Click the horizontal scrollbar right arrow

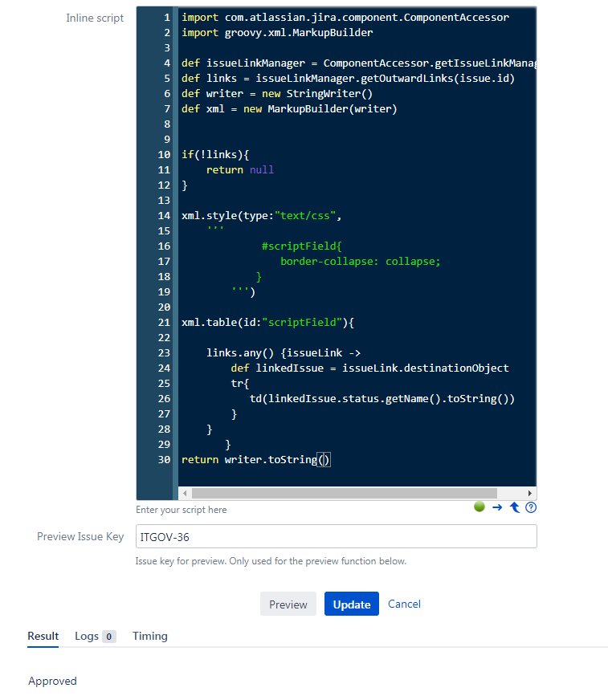click(x=530, y=494)
